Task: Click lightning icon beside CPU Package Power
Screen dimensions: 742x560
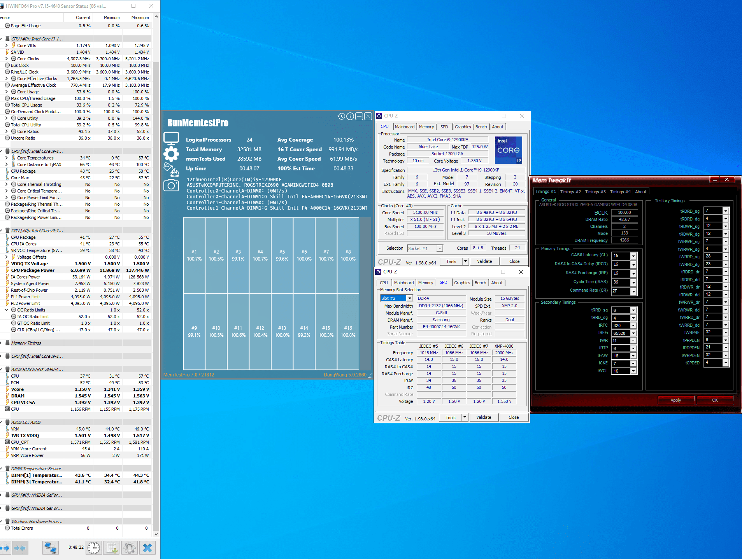Action: tap(7, 270)
